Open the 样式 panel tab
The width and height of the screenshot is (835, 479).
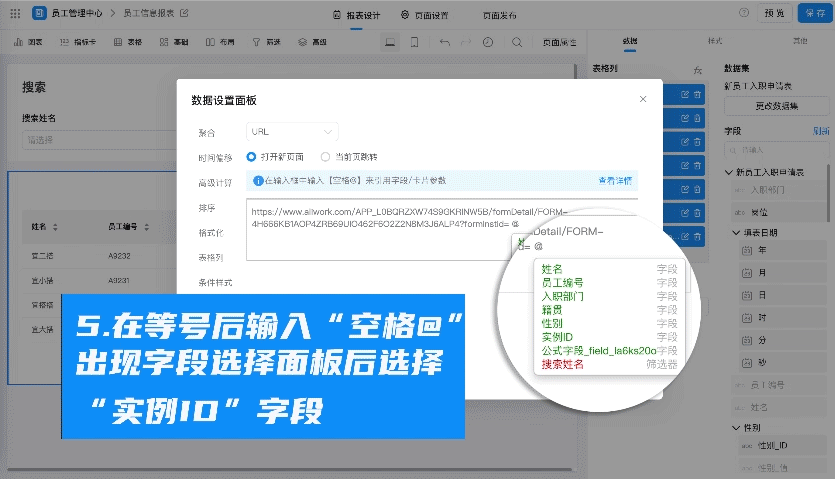pyautogui.click(x=715, y=40)
